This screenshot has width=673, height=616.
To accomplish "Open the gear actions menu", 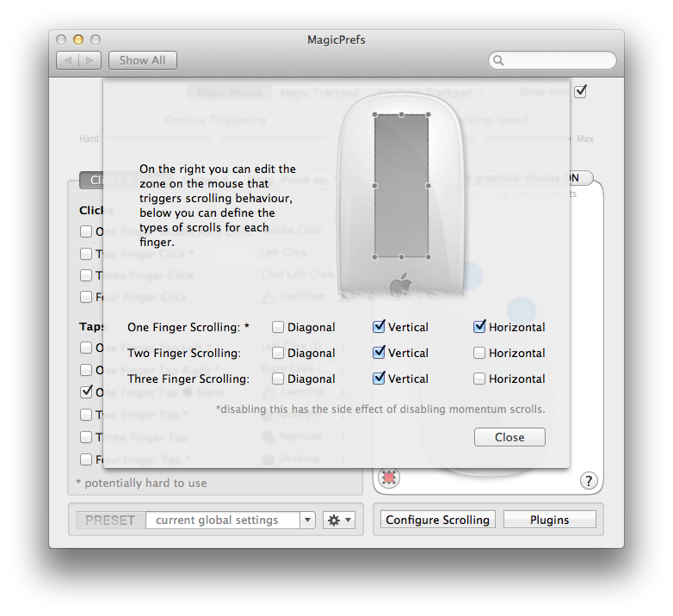I will tap(339, 521).
